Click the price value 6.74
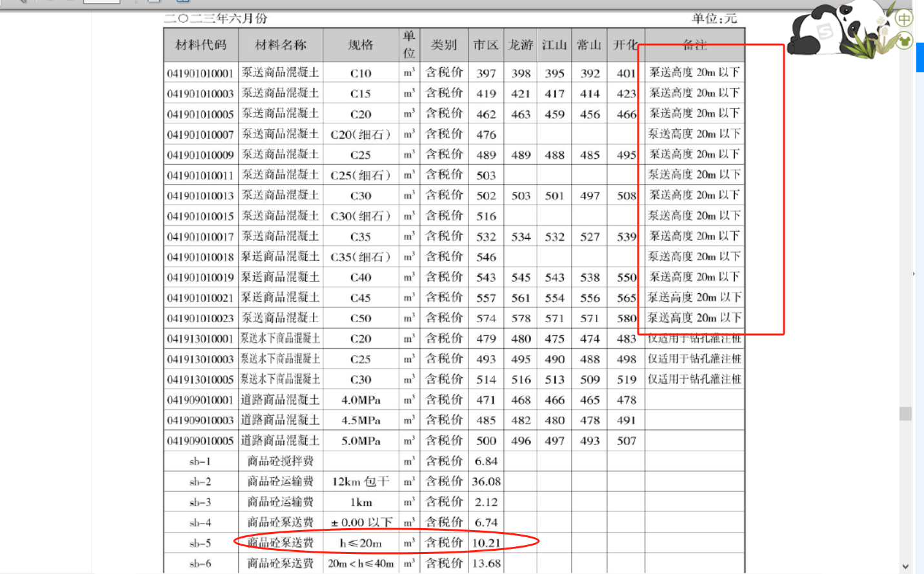Image resolution: width=924 pixels, height=574 pixels. click(x=486, y=522)
